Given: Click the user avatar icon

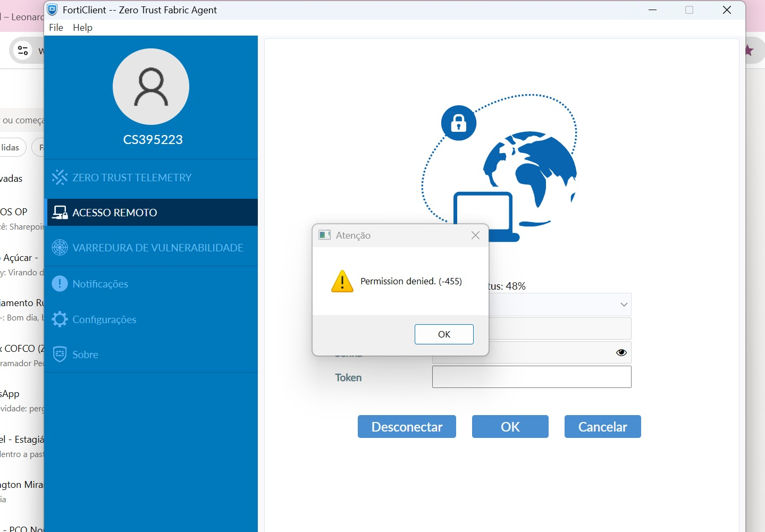Looking at the screenshot, I should (x=151, y=87).
